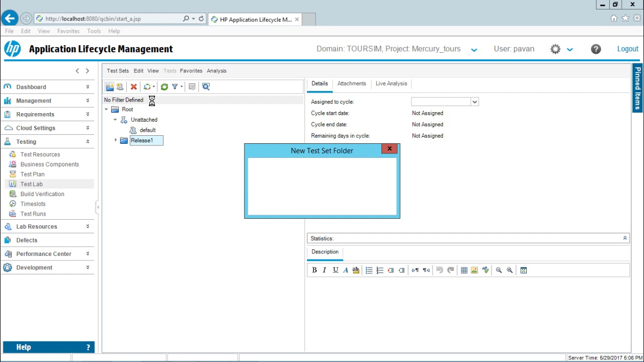Click the Help button at sidebar bottom
This screenshot has height=362, width=644.
pos(49,347)
